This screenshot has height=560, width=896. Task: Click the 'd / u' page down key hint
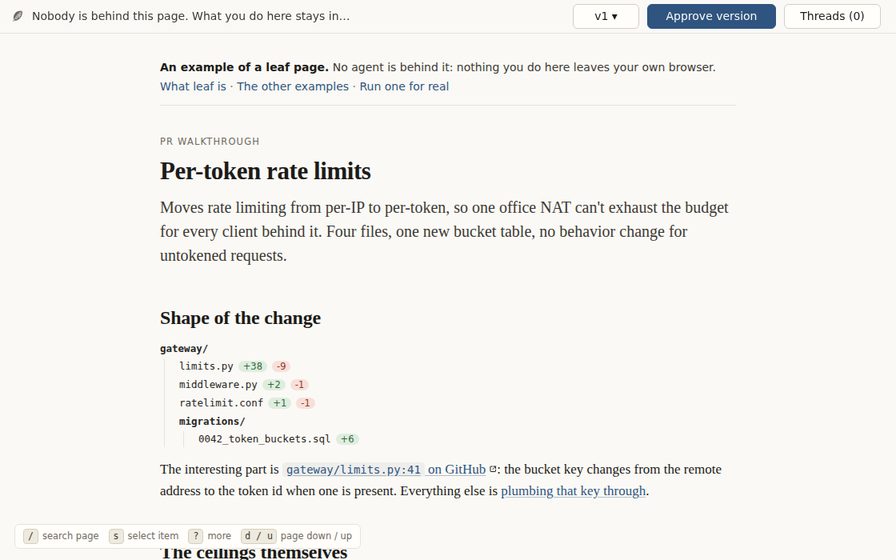click(x=258, y=536)
